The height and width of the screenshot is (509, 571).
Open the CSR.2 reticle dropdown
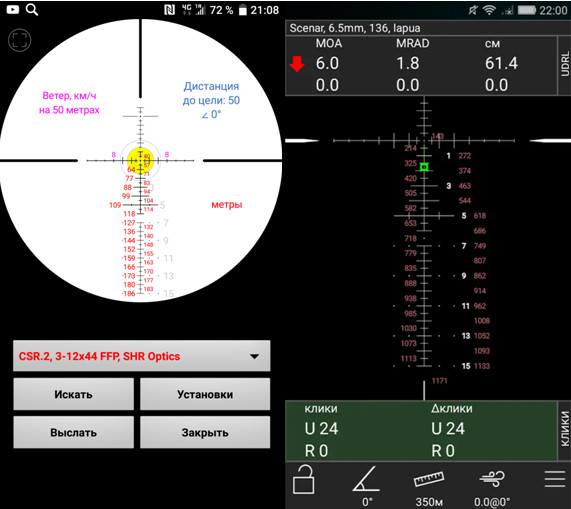[142, 356]
